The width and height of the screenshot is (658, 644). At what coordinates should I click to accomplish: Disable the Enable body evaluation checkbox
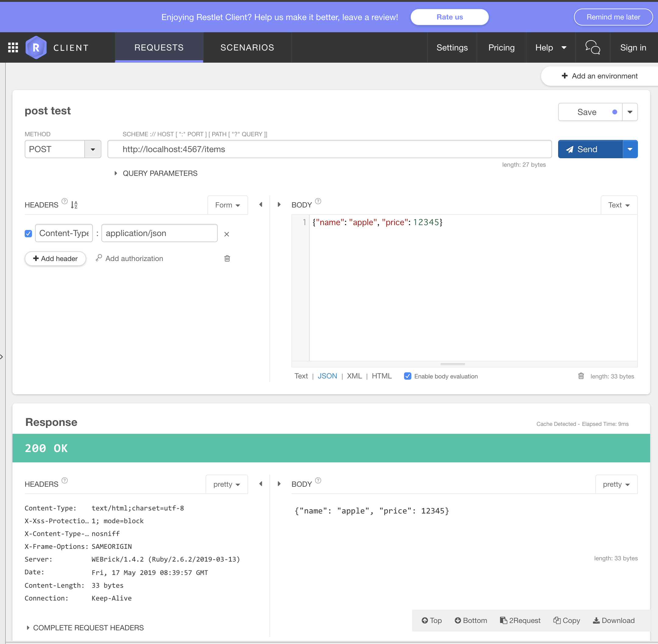pyautogui.click(x=407, y=376)
